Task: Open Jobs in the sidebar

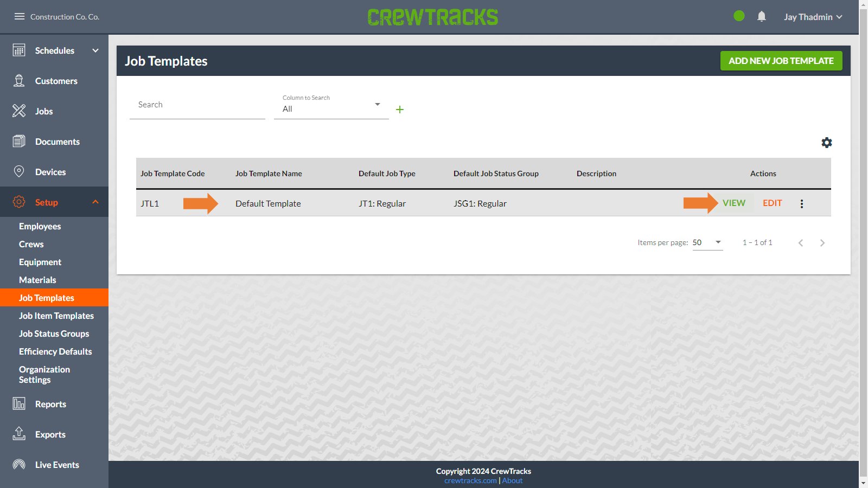Action: pyautogui.click(x=54, y=111)
